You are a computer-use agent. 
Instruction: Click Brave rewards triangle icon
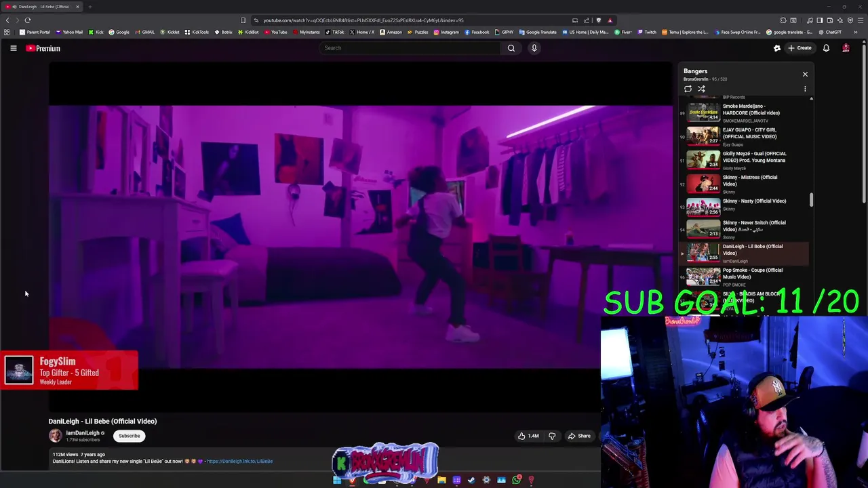(610, 20)
